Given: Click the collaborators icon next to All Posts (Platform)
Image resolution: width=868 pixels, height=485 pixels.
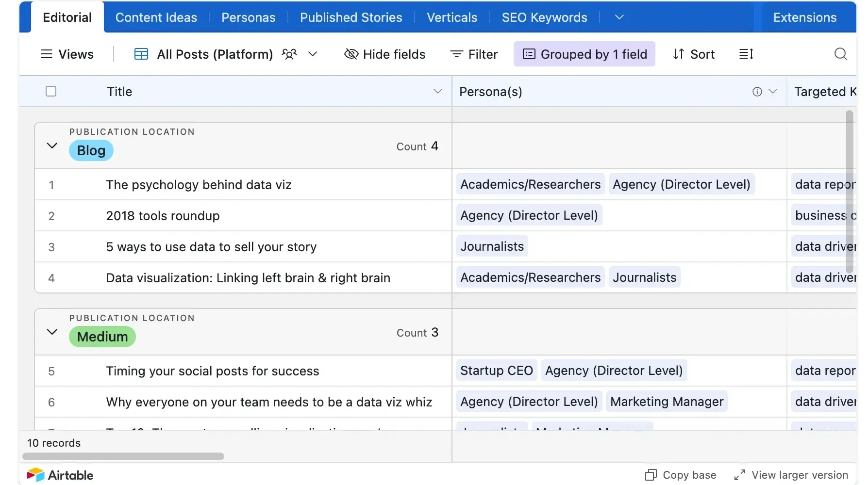Looking at the screenshot, I should click(289, 54).
